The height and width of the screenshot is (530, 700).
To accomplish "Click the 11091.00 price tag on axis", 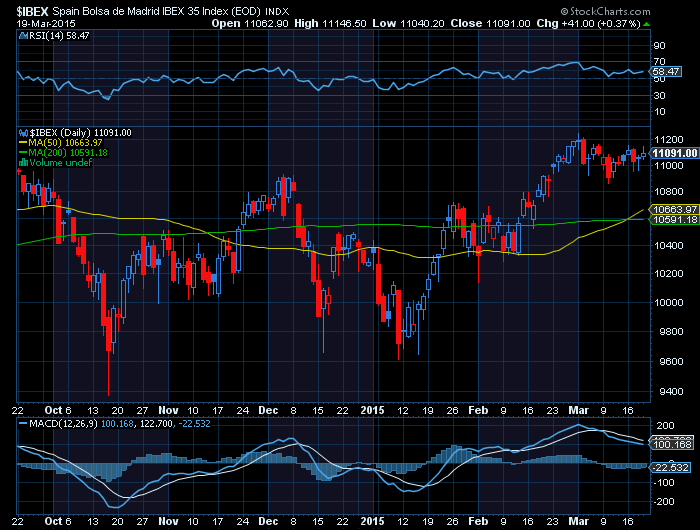I will coord(674,153).
